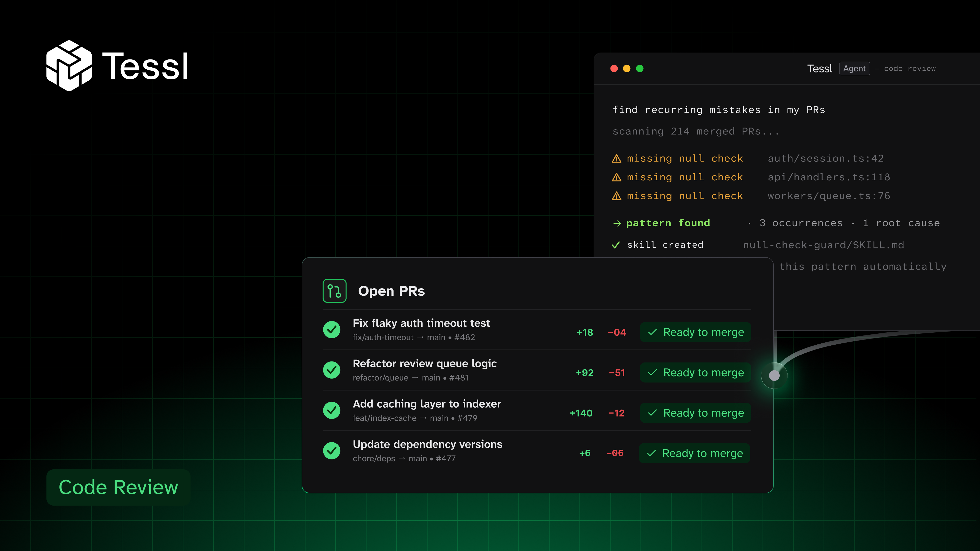
Task: Click the scanning 214 merged PRs line
Action: tap(696, 132)
